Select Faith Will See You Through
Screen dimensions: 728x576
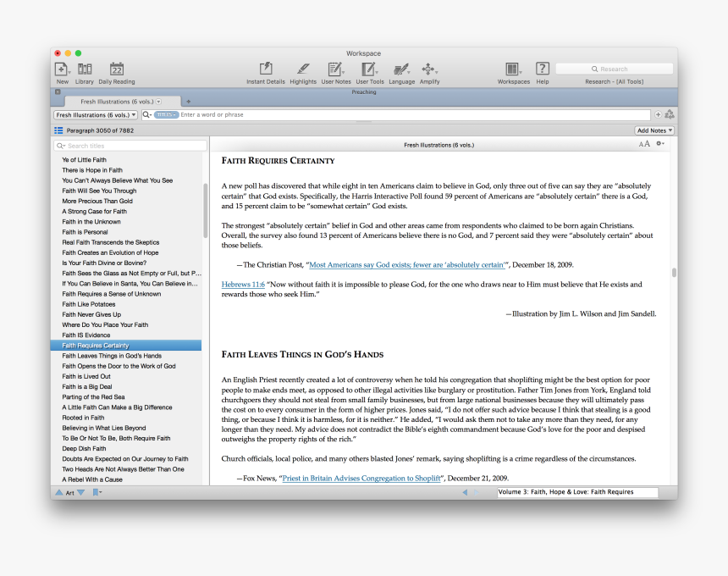point(99,191)
